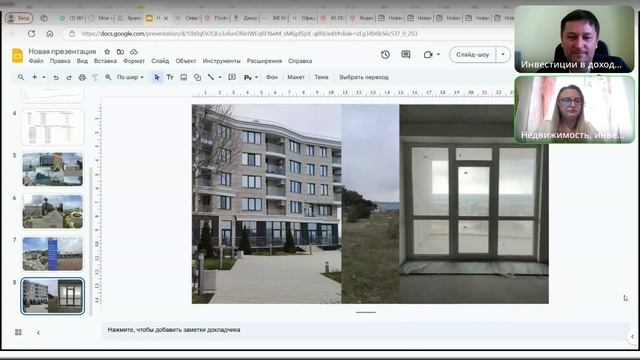The width and height of the screenshot is (640, 360).
Task: Open the Справка menu
Action: [300, 61]
